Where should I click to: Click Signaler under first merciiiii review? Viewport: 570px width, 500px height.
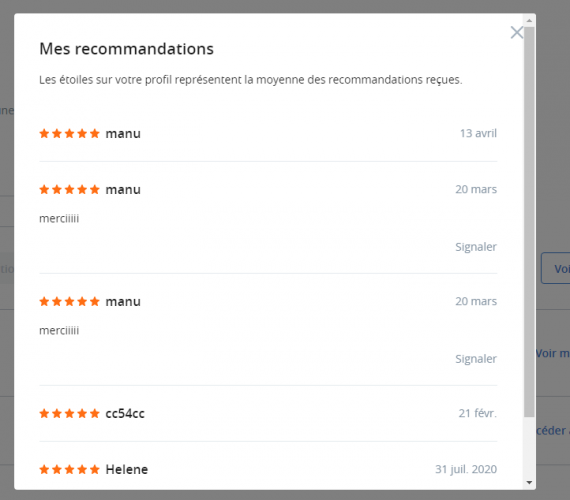[x=475, y=247]
